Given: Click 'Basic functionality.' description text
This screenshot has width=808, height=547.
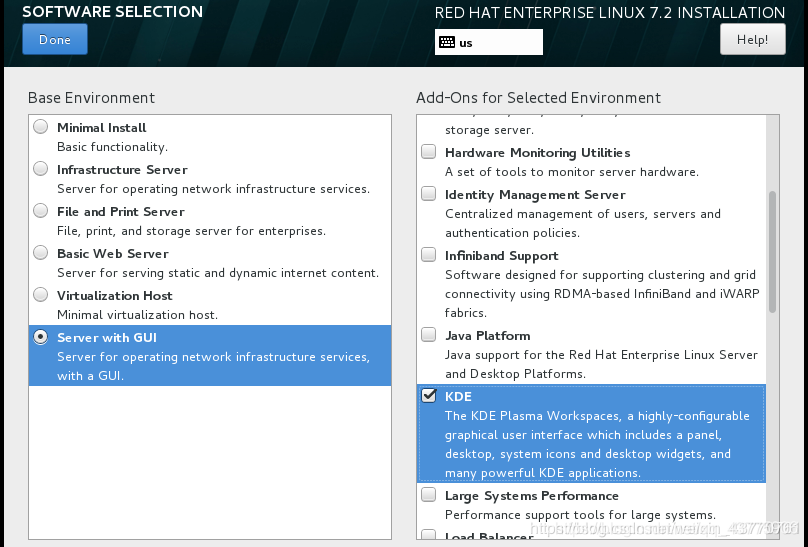Looking at the screenshot, I should tap(112, 147).
